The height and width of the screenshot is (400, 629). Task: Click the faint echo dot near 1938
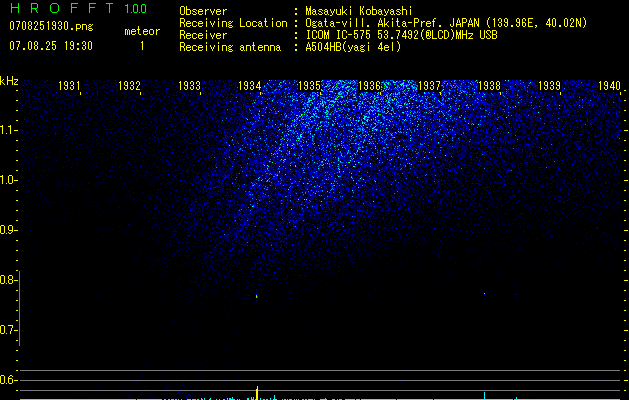tap(485, 294)
